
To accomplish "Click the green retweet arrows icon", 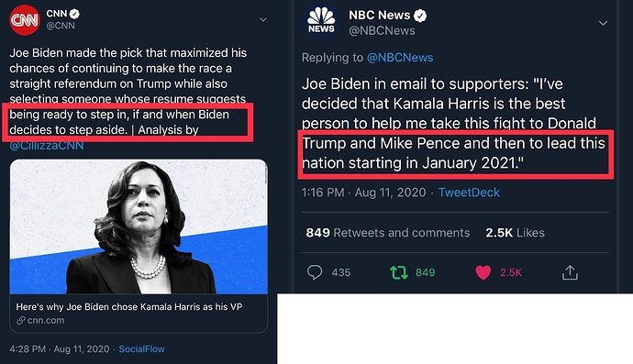I will tap(399, 272).
